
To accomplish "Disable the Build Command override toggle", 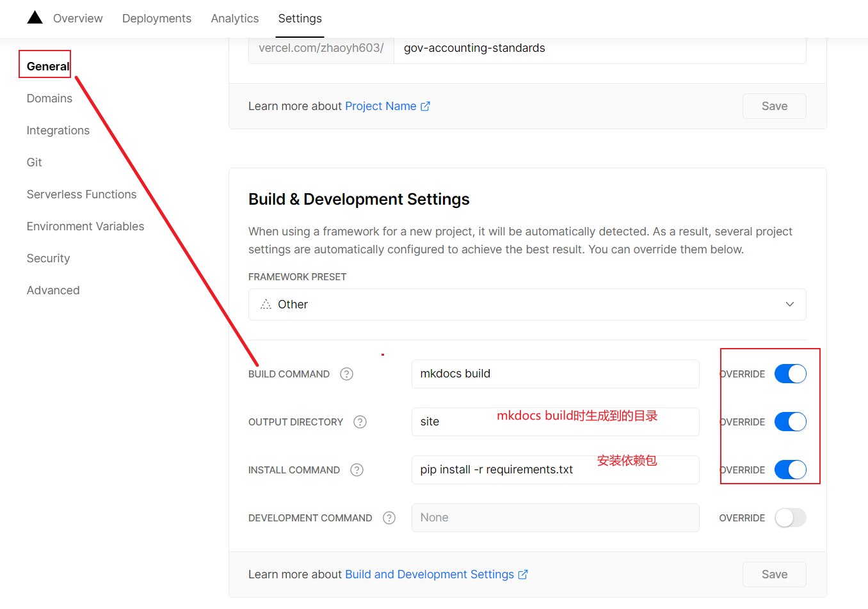I will [x=790, y=374].
